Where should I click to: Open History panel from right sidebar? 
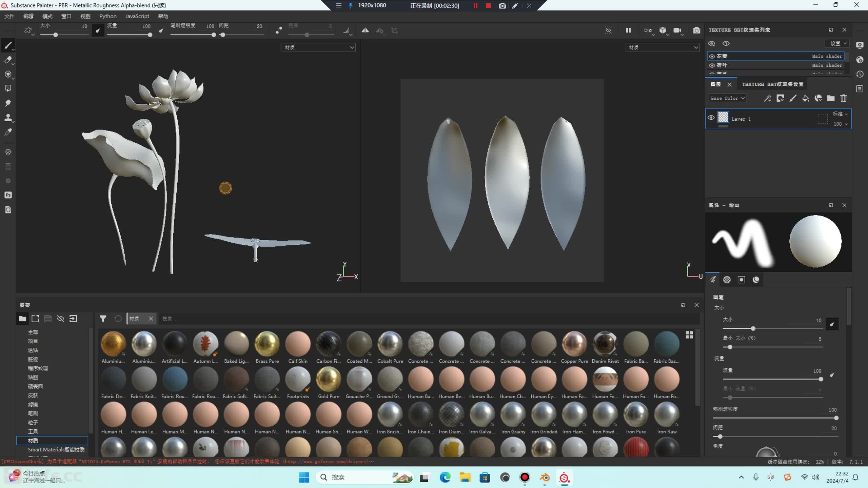[860, 74]
